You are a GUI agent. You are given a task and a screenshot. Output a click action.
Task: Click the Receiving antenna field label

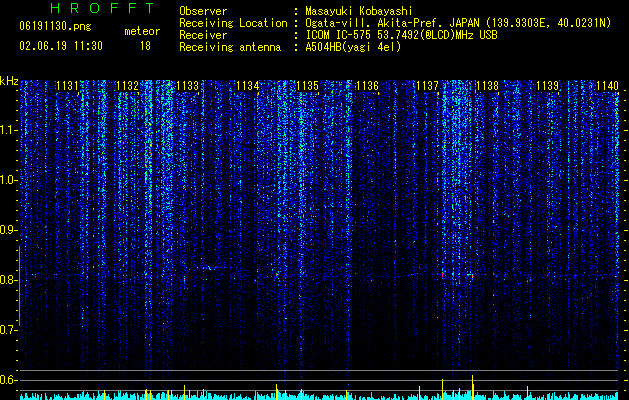point(230,47)
